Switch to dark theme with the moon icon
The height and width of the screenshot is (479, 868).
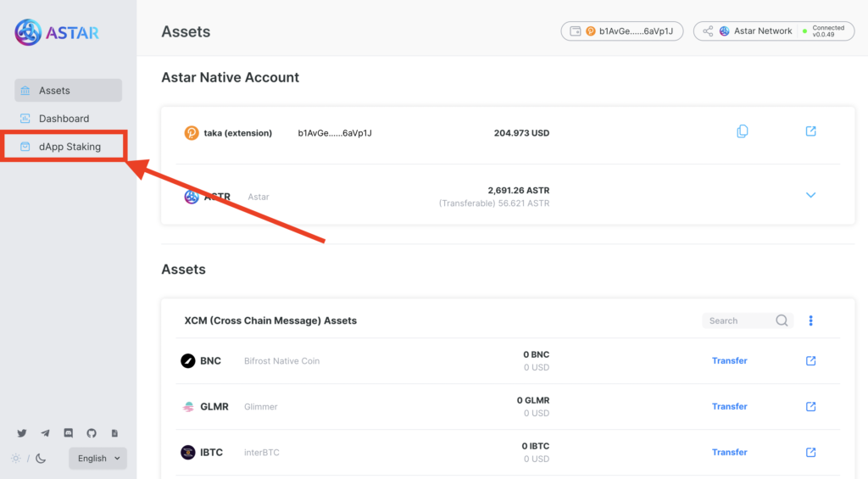pyautogui.click(x=41, y=459)
